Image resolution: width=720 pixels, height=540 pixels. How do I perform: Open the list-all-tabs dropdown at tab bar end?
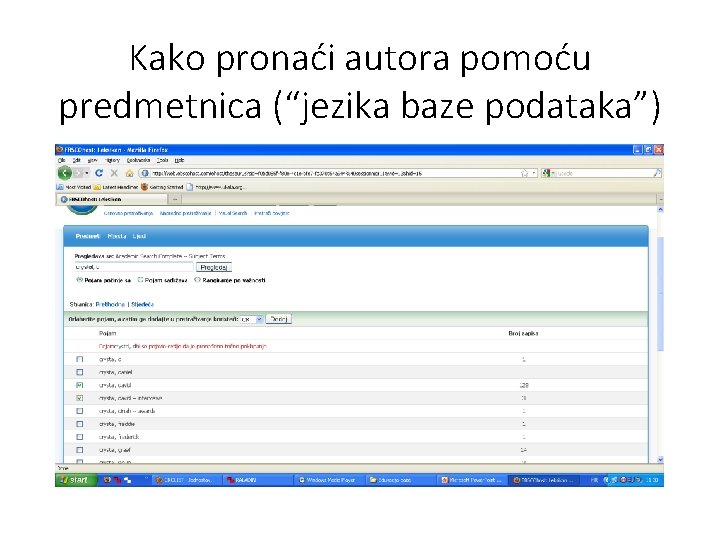[661, 199]
